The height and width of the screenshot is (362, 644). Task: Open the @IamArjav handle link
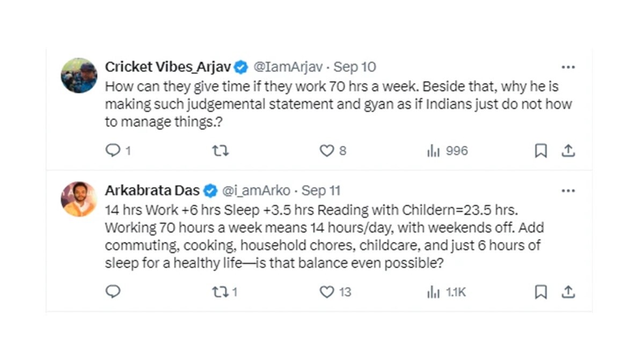[x=288, y=67]
